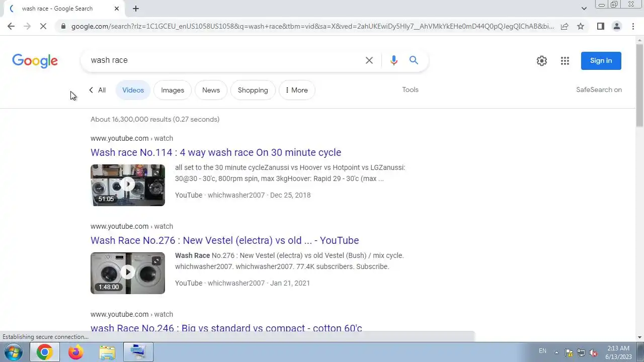Viewport: 644px width, 362px height.
Task: Switch to News results
Action: [x=211, y=90]
